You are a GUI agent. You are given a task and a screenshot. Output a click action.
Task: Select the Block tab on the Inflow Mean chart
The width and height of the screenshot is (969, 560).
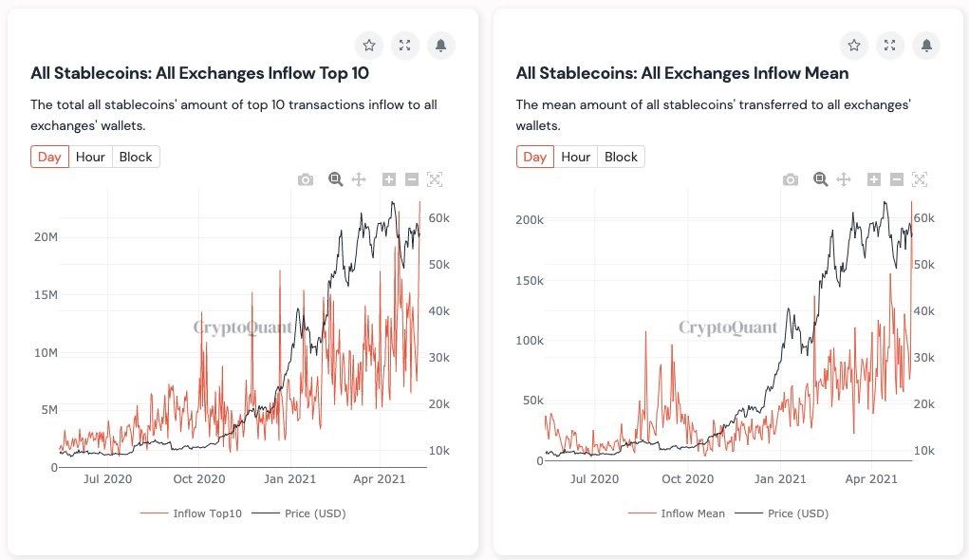621,156
